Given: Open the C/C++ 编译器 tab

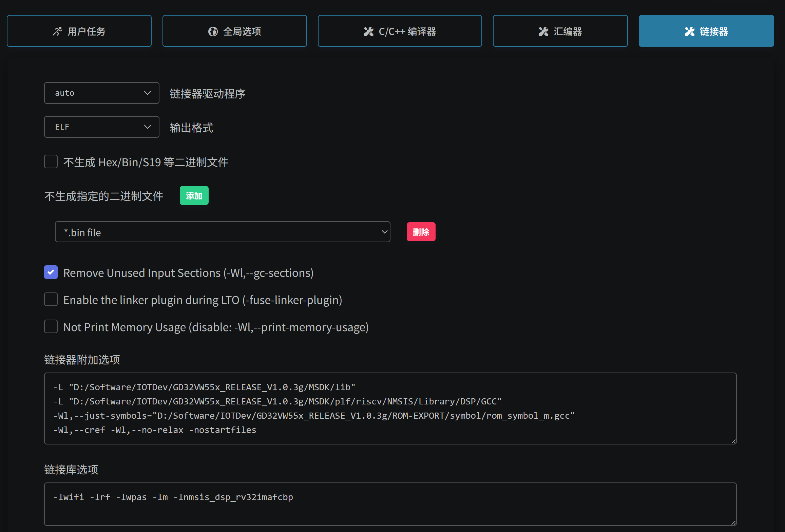Looking at the screenshot, I should pyautogui.click(x=400, y=31).
